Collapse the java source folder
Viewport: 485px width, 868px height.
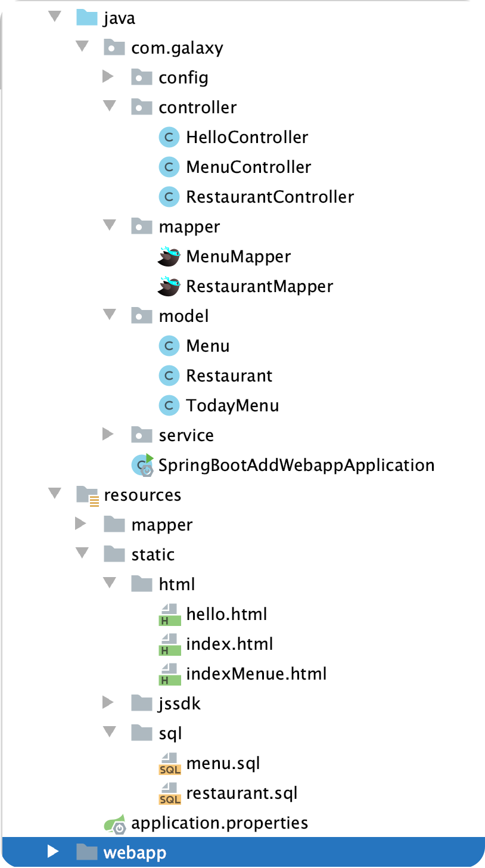55,17
